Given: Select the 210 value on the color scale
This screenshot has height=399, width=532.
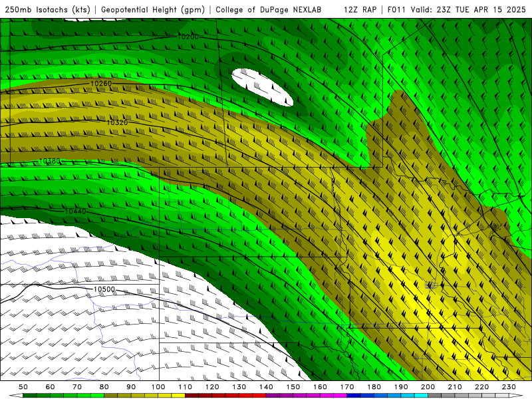Looking at the screenshot, I should (x=455, y=387).
